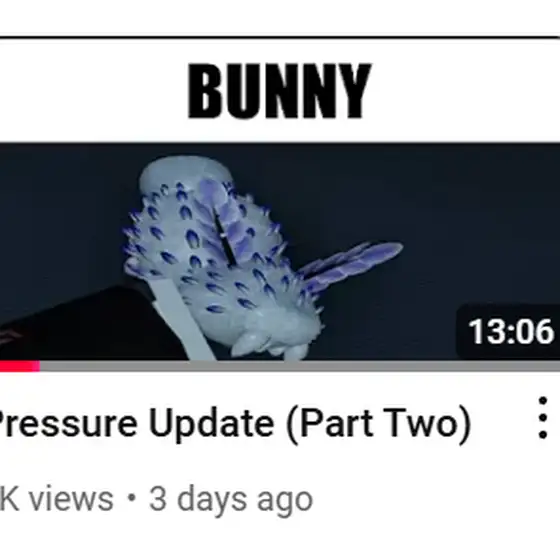
Task: Click the views count text
Action: 56,499
